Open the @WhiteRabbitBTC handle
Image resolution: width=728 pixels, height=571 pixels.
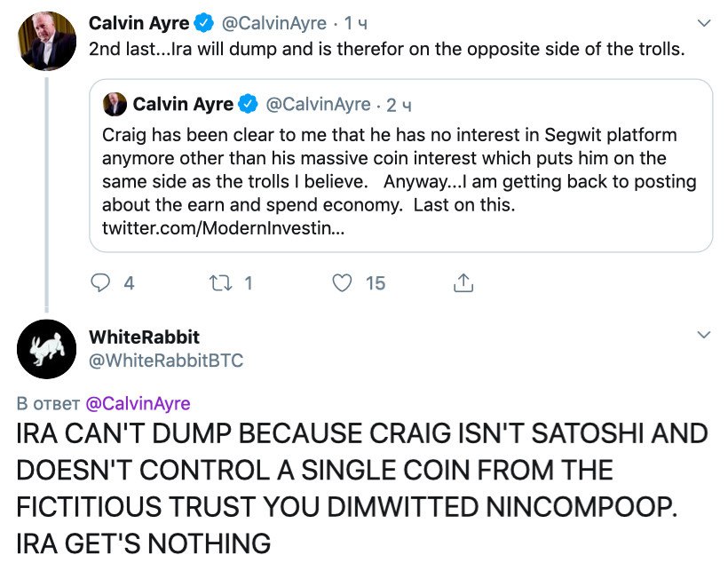[166, 360]
